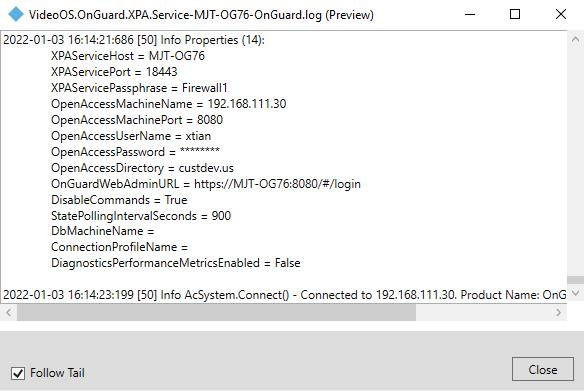Click the vertical scrollbar down arrow

pyautogui.click(x=575, y=293)
